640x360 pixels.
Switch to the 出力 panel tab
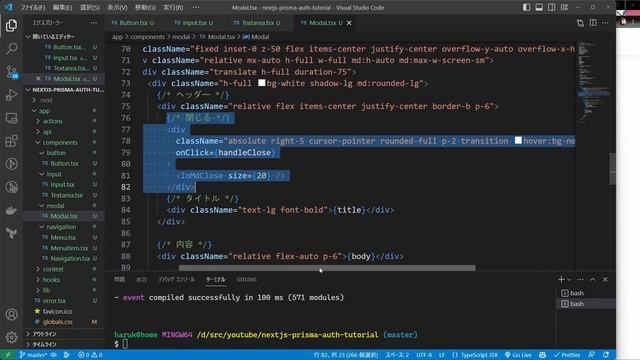coord(142,280)
